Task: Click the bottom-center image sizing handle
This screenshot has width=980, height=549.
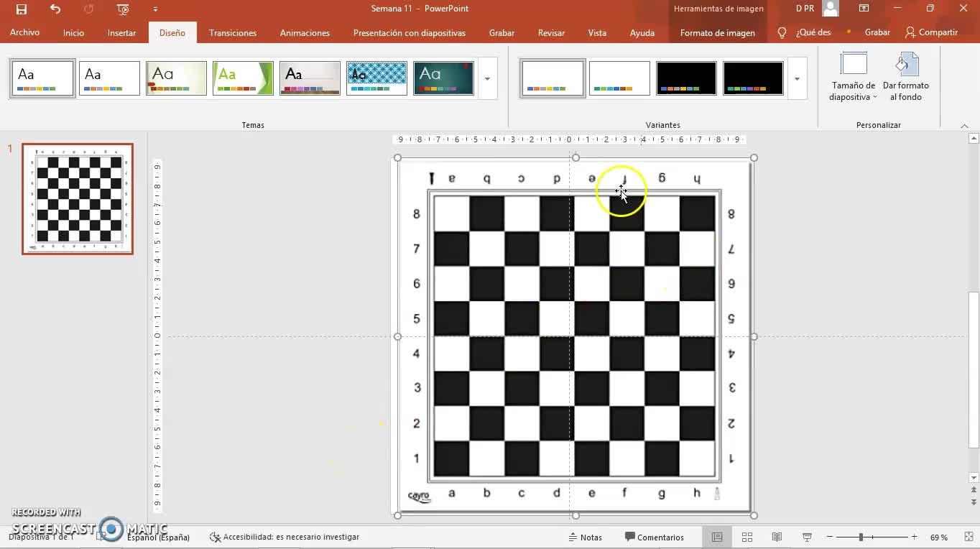Action: [575, 515]
